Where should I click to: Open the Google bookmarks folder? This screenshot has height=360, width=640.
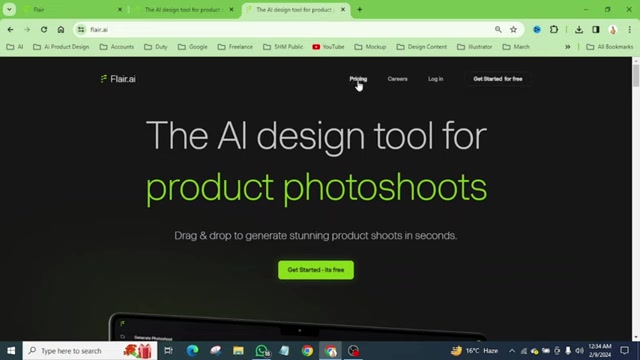point(193,47)
